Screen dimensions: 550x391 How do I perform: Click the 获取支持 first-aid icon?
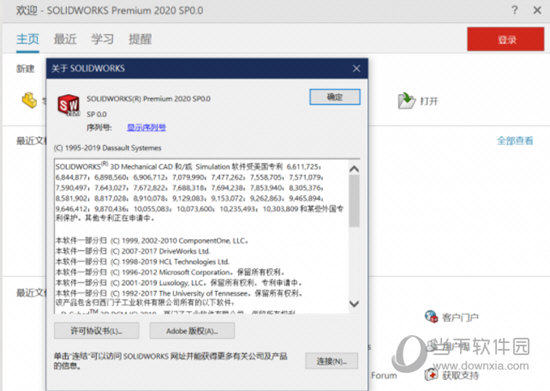click(x=431, y=375)
